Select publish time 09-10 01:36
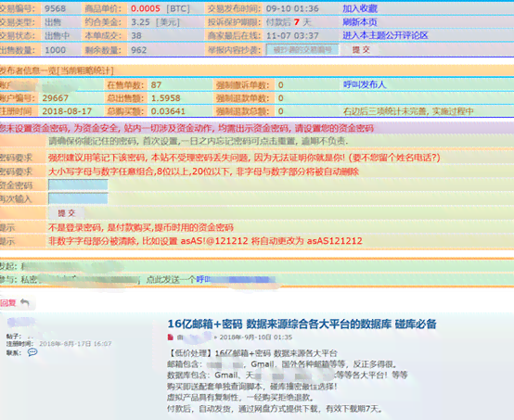The height and width of the screenshot is (420, 514). (292, 8)
